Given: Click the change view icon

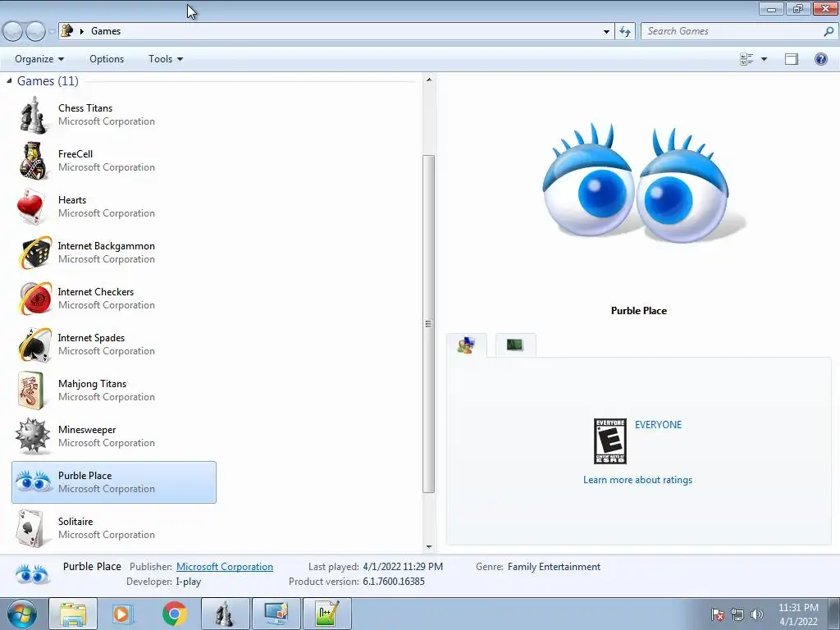Looking at the screenshot, I should pos(746,59).
